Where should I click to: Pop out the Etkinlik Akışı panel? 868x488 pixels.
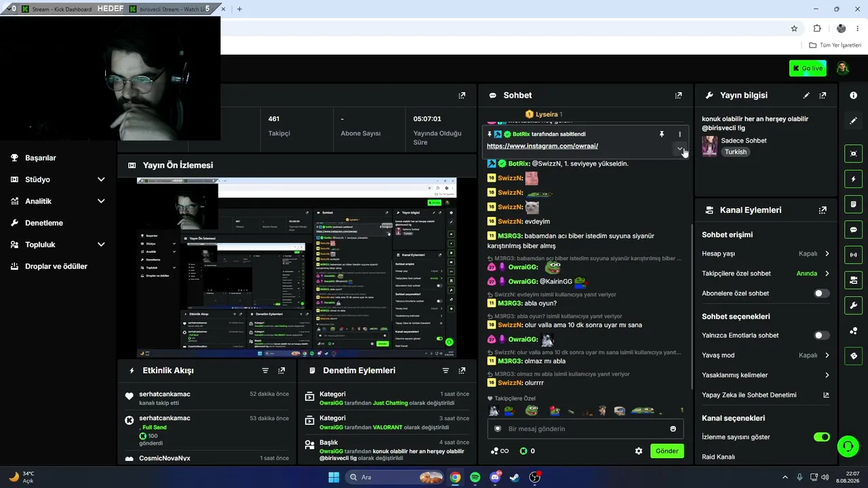coord(281,371)
